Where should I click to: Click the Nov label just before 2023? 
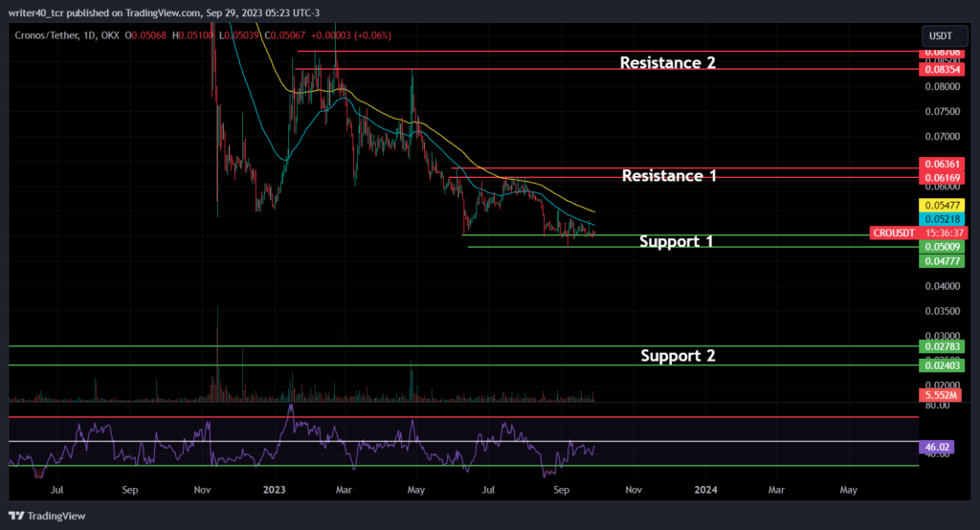click(202, 490)
